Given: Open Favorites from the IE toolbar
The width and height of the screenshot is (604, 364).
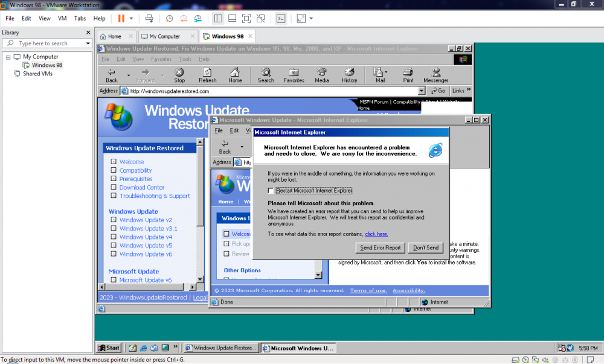Looking at the screenshot, I should pyautogui.click(x=293, y=75).
